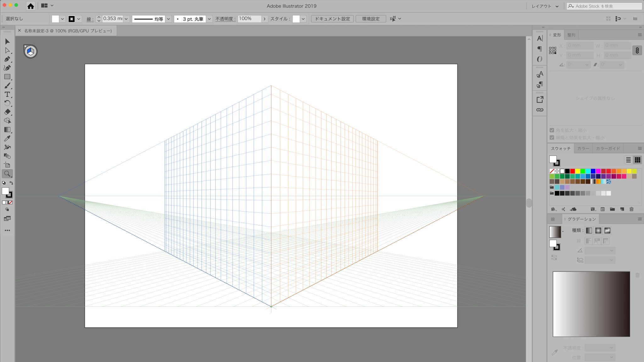Pick the red swatch in Swatches panel
The height and width of the screenshot is (362, 644).
click(x=572, y=171)
